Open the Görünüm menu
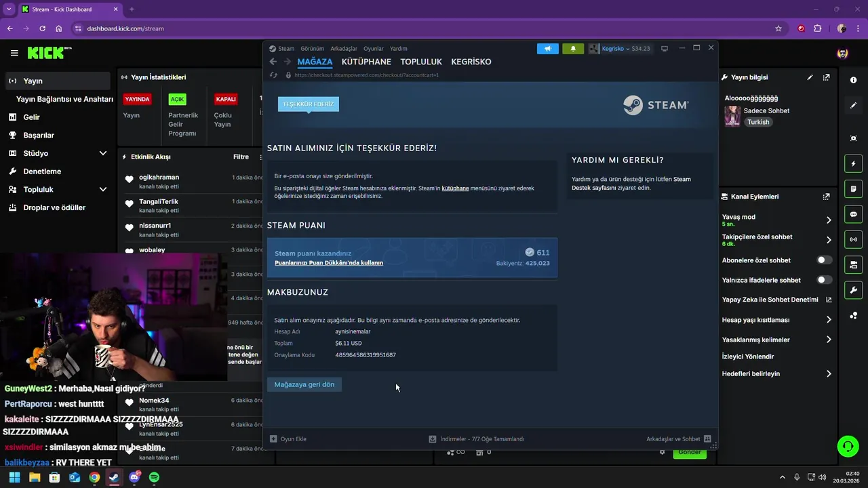The height and width of the screenshot is (488, 868). tap(312, 49)
